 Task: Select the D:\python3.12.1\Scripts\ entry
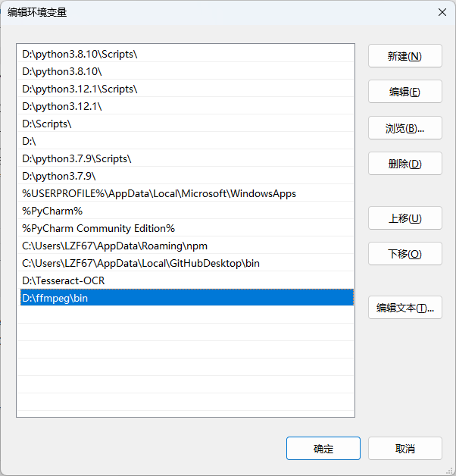[x=186, y=89]
